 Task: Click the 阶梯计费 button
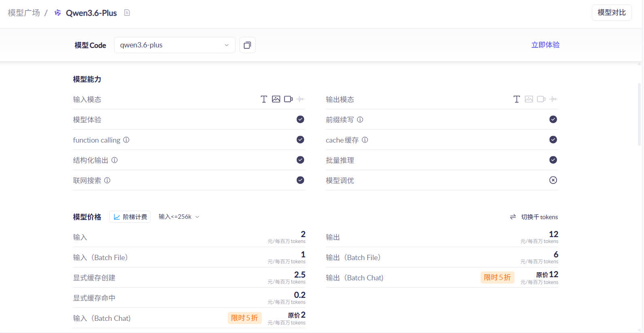pyautogui.click(x=130, y=217)
